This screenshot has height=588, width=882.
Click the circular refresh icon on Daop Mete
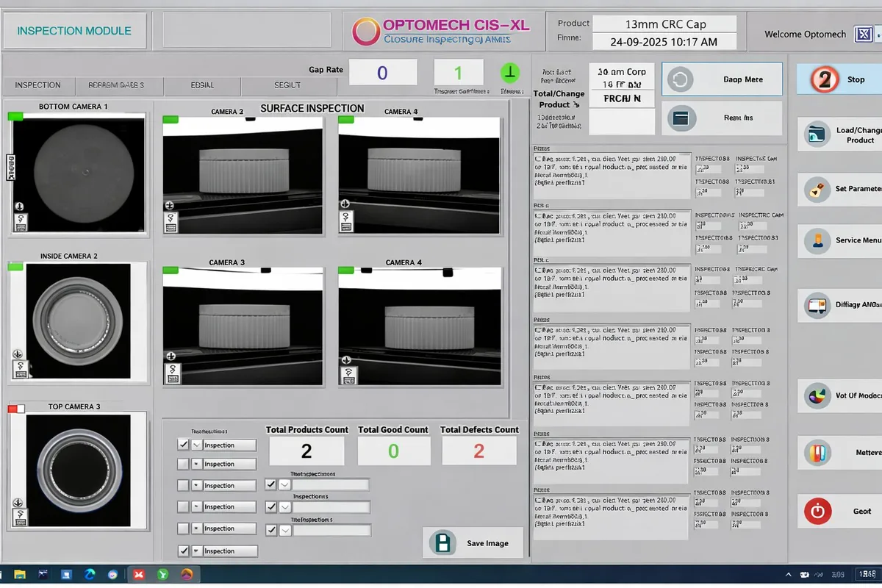pyautogui.click(x=680, y=79)
